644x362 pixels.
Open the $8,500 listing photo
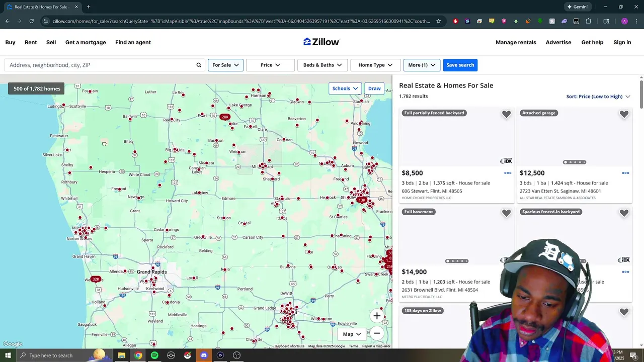pyautogui.click(x=457, y=136)
